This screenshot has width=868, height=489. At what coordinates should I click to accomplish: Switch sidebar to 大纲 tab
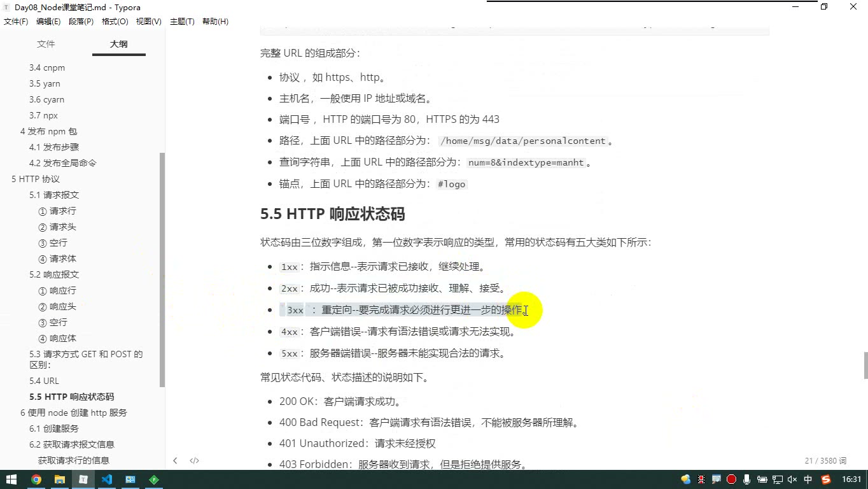pos(118,44)
